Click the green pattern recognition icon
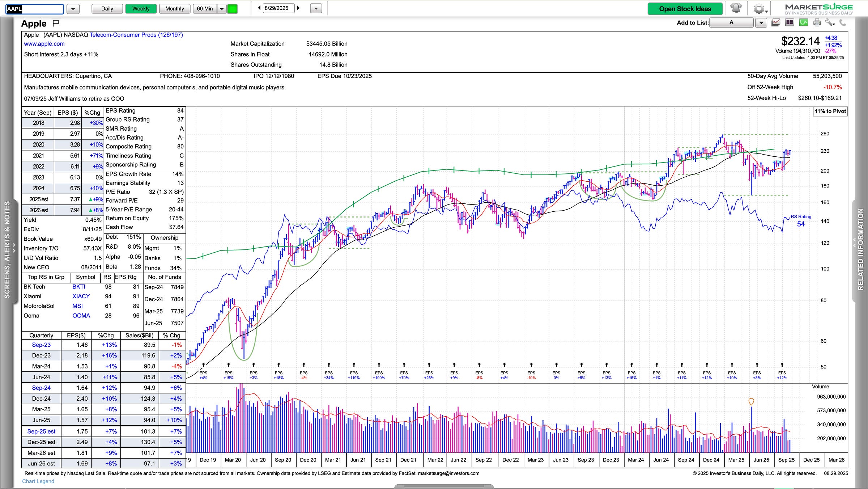The width and height of the screenshot is (868, 489). (803, 23)
